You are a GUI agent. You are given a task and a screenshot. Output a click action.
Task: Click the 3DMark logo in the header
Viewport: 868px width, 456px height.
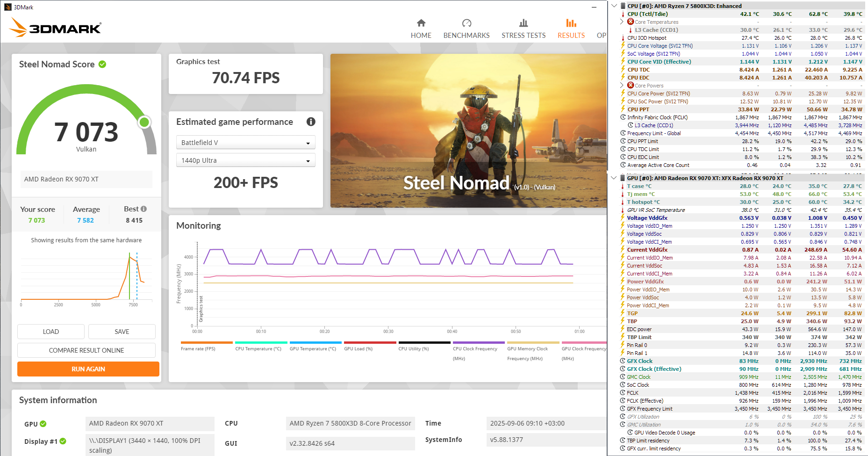point(55,28)
